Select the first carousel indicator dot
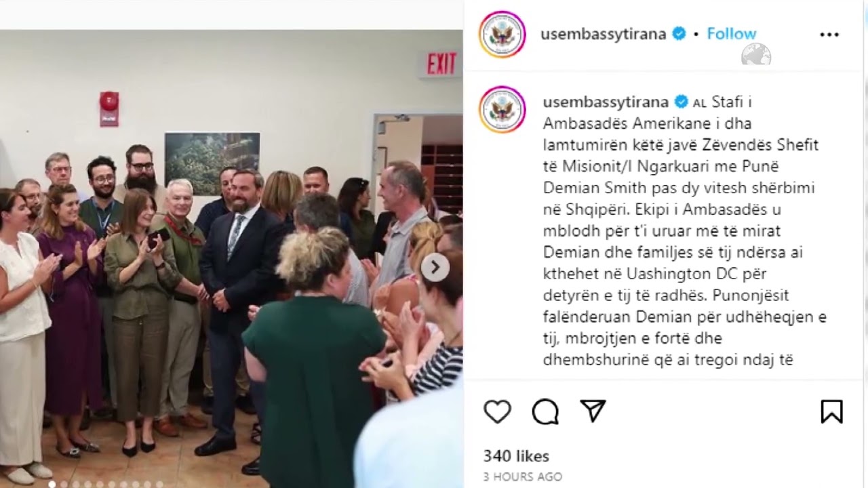868x488 pixels. pos(52,484)
